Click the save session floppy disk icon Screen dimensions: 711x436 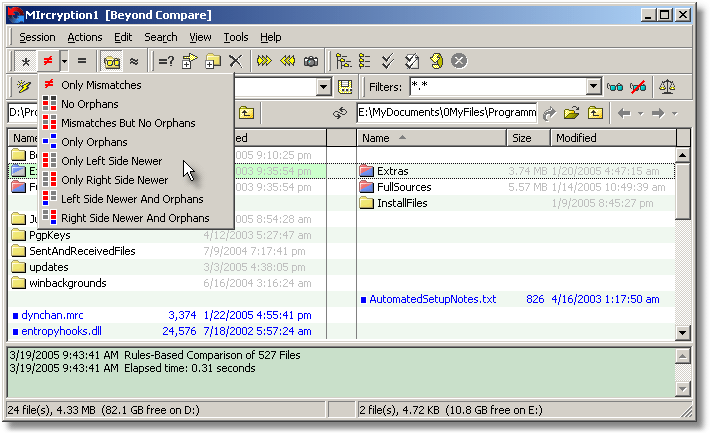pyautogui.click(x=346, y=87)
